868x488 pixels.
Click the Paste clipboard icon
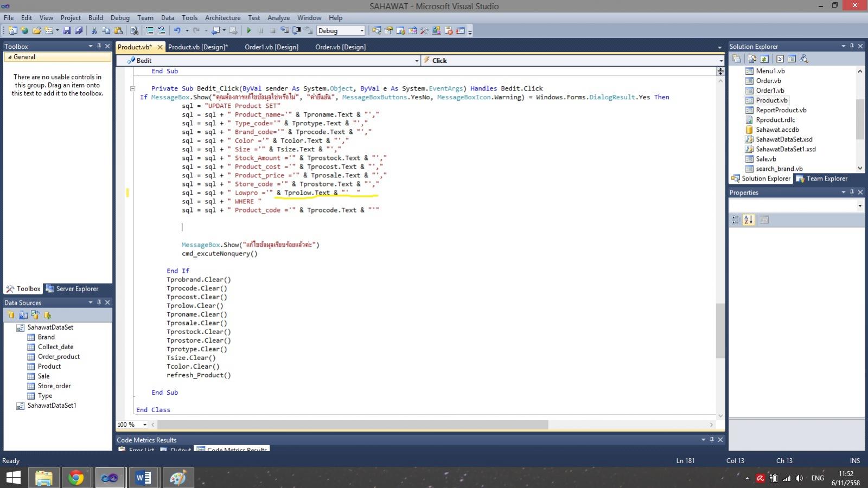(118, 30)
